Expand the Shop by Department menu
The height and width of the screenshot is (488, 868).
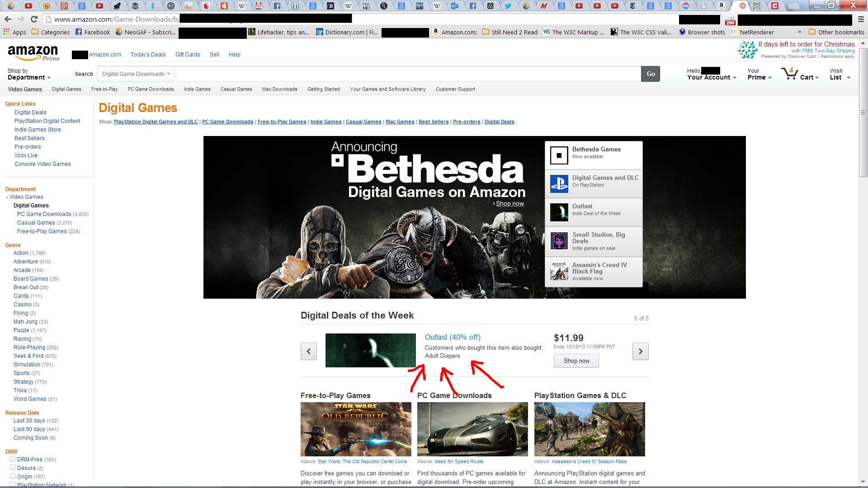pos(29,75)
